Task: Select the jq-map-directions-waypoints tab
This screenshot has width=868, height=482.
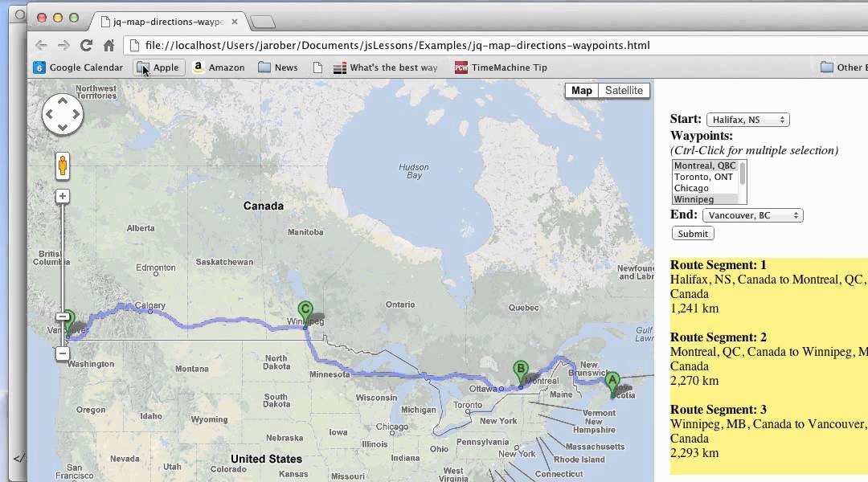Action: click(x=168, y=22)
